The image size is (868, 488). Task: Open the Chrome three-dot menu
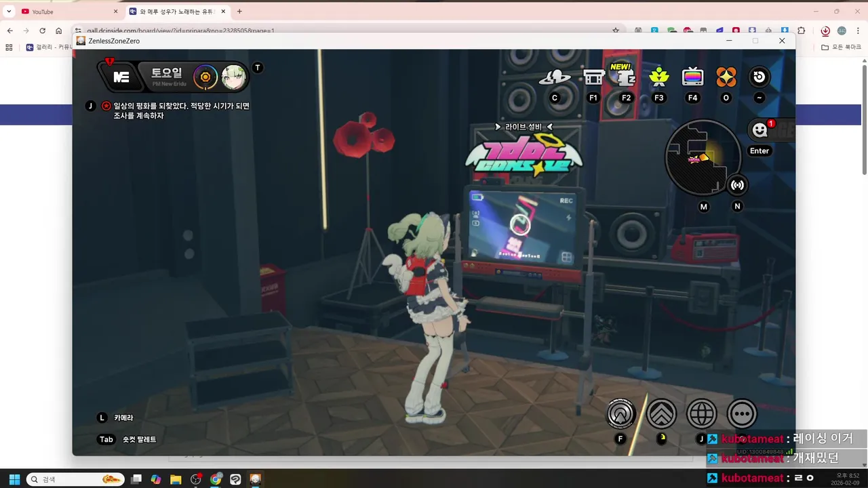858,30
